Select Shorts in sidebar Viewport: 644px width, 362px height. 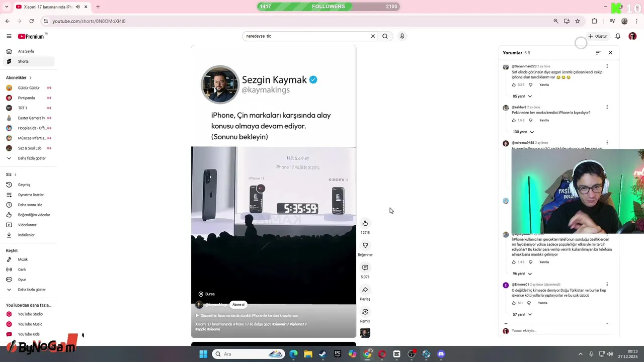(28, 61)
